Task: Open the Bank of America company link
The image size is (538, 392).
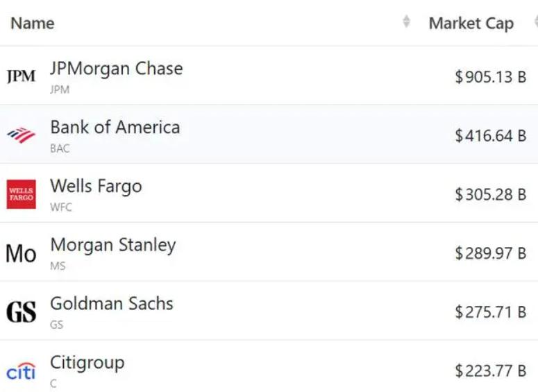Action: point(115,128)
